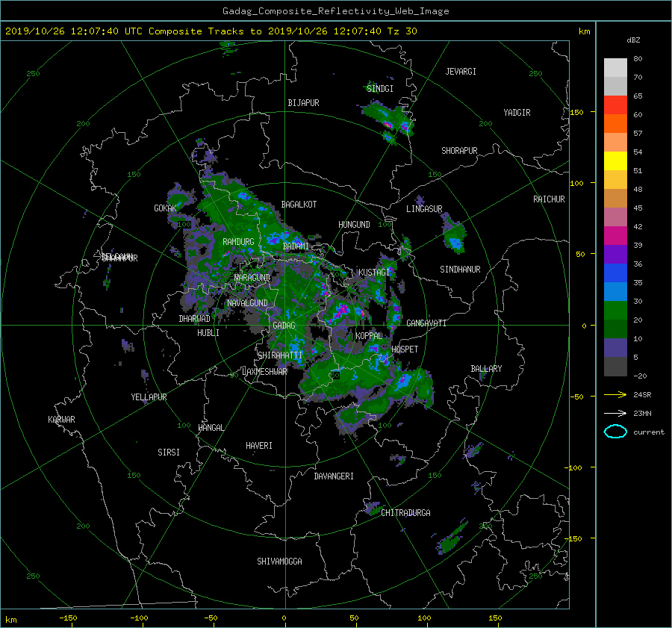This screenshot has height=628, width=672.
Task: Click the BALLARY city label
Action: tap(486, 369)
